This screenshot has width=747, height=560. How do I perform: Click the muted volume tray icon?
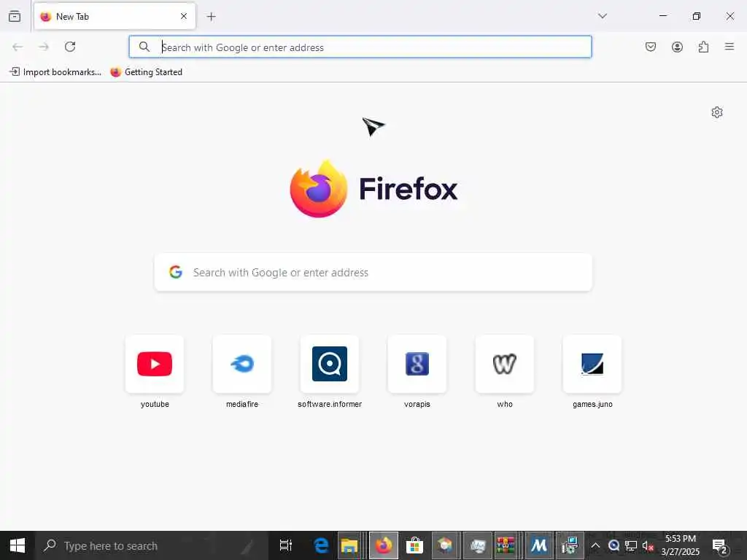pos(648,545)
